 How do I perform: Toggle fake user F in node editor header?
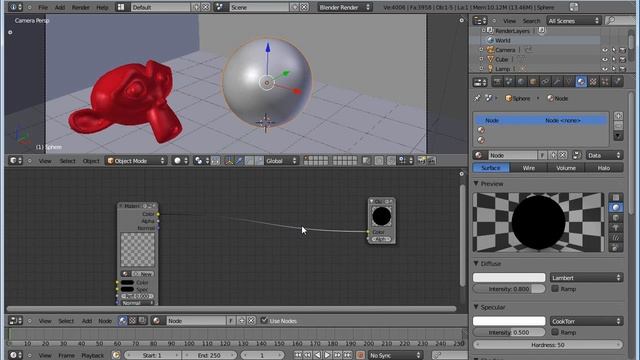tap(231, 321)
